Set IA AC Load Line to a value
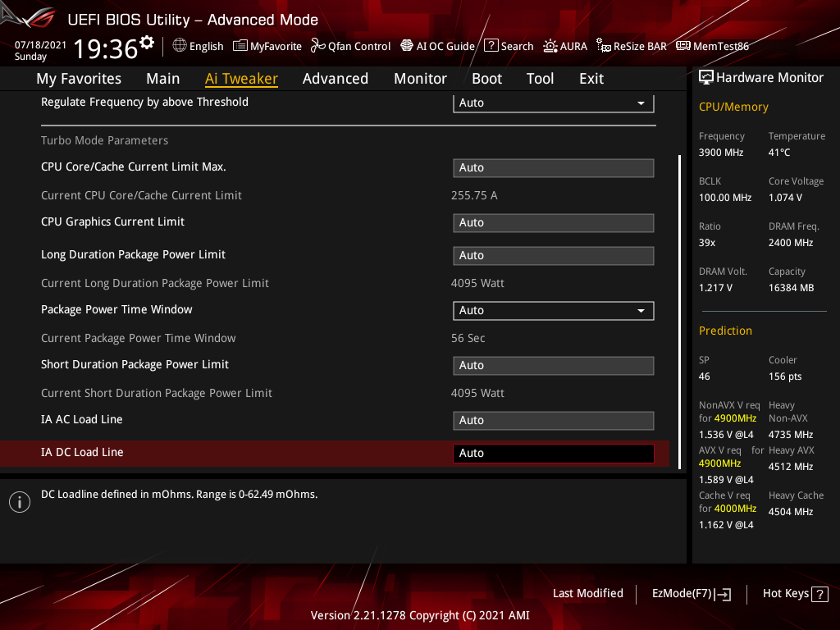Screen dimensions: 840x630 click(x=553, y=420)
